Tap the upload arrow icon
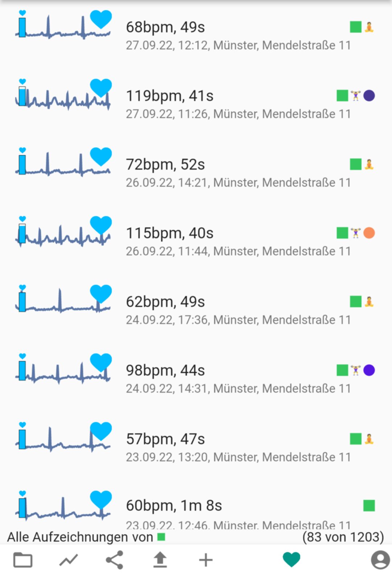 [160, 560]
